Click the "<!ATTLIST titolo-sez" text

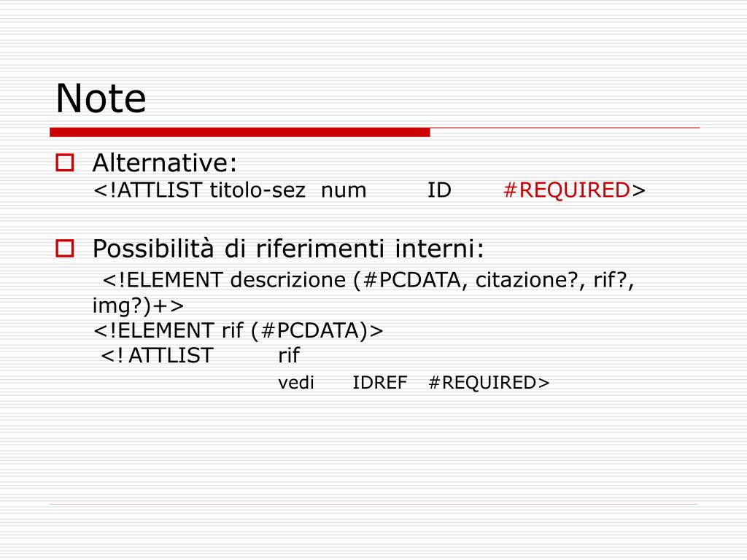(x=199, y=190)
